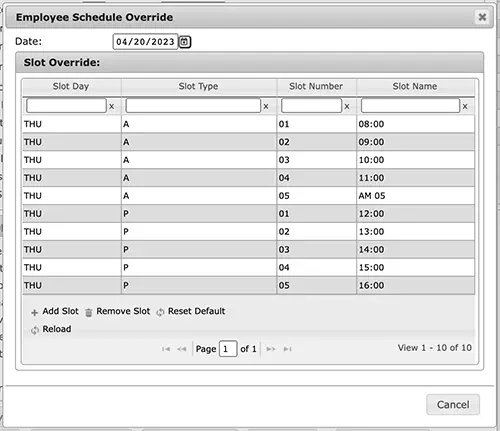Click Add Slot

pyautogui.click(x=55, y=311)
